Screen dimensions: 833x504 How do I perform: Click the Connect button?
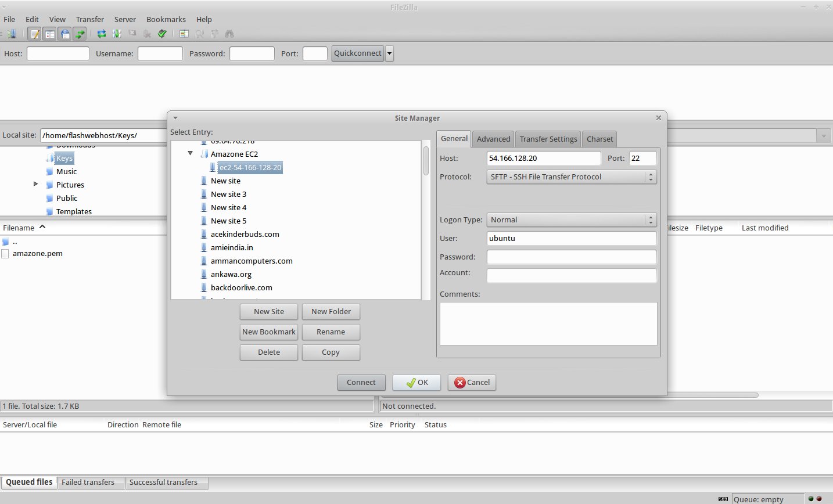(x=361, y=382)
